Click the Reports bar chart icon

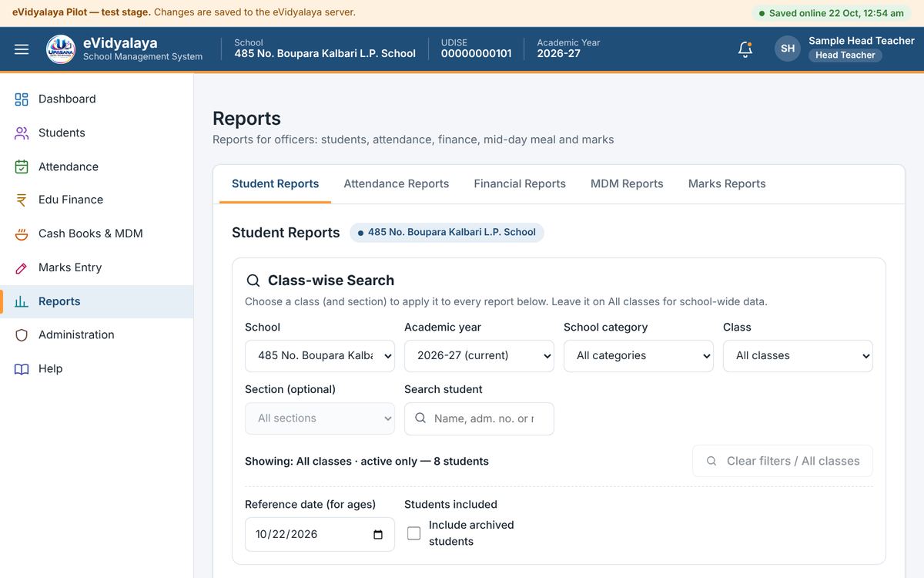tap(22, 302)
